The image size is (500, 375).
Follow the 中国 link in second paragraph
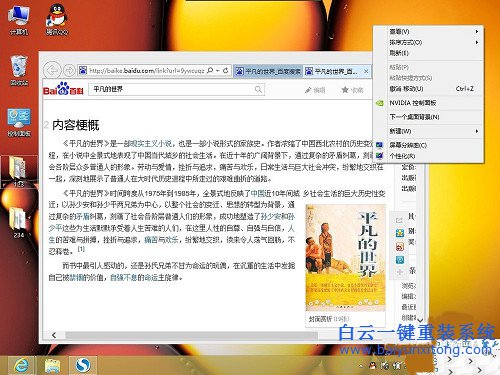[x=257, y=193]
